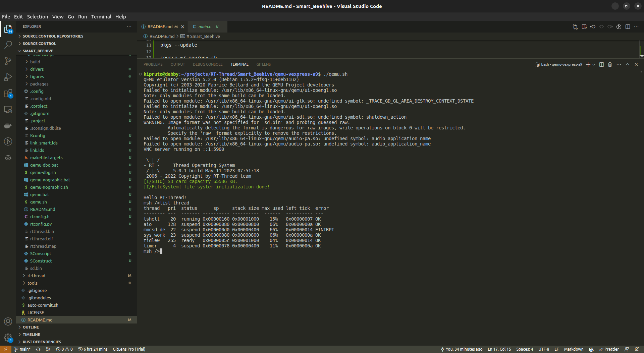Kill the active terminal with the trash icon
This screenshot has height=353, width=644.
pyautogui.click(x=610, y=64)
